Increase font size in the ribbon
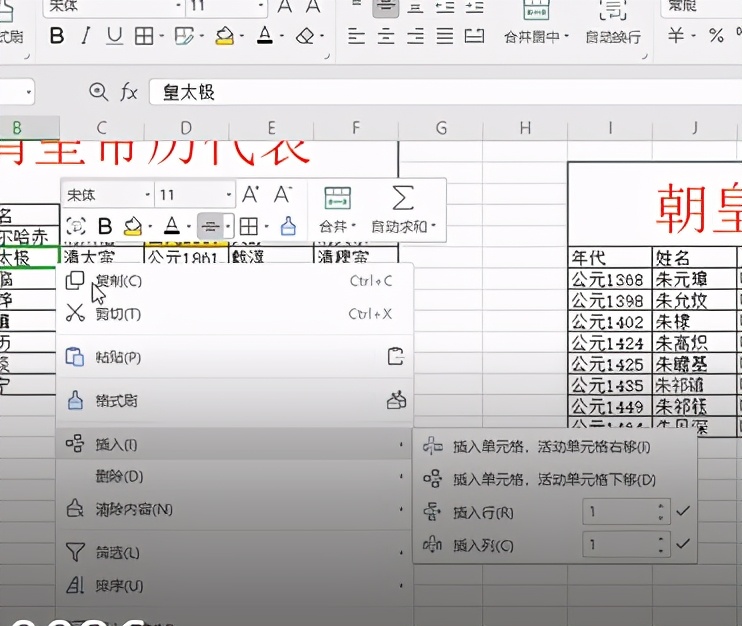This screenshot has width=742, height=626. coord(284,6)
